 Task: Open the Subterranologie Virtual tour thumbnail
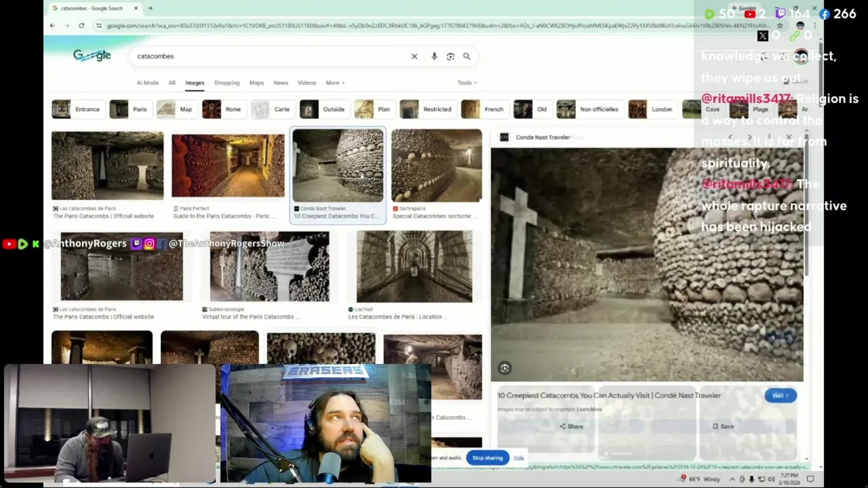click(269, 266)
